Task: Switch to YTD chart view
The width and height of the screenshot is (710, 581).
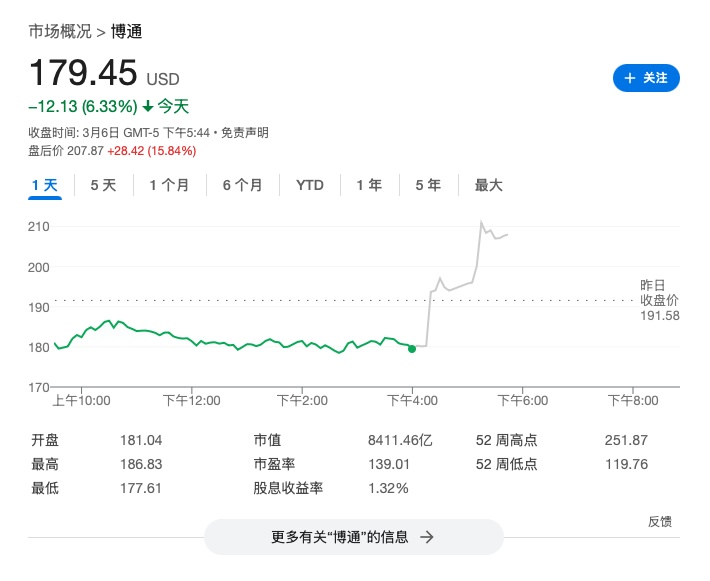Action: click(309, 185)
